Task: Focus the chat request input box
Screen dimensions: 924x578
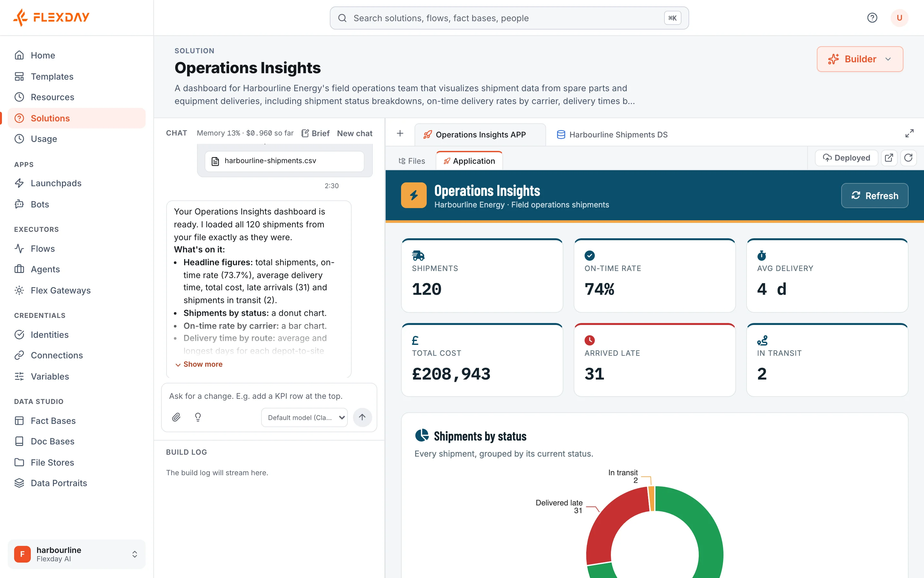Action: pos(269,396)
